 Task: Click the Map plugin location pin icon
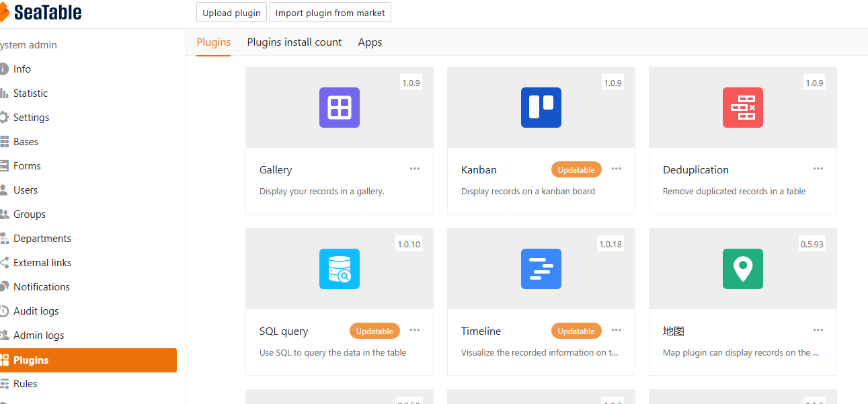(743, 269)
